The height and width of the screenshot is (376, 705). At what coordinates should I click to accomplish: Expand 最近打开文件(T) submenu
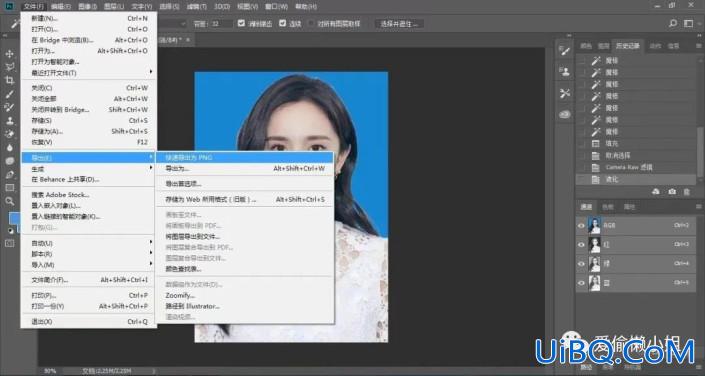click(89, 72)
